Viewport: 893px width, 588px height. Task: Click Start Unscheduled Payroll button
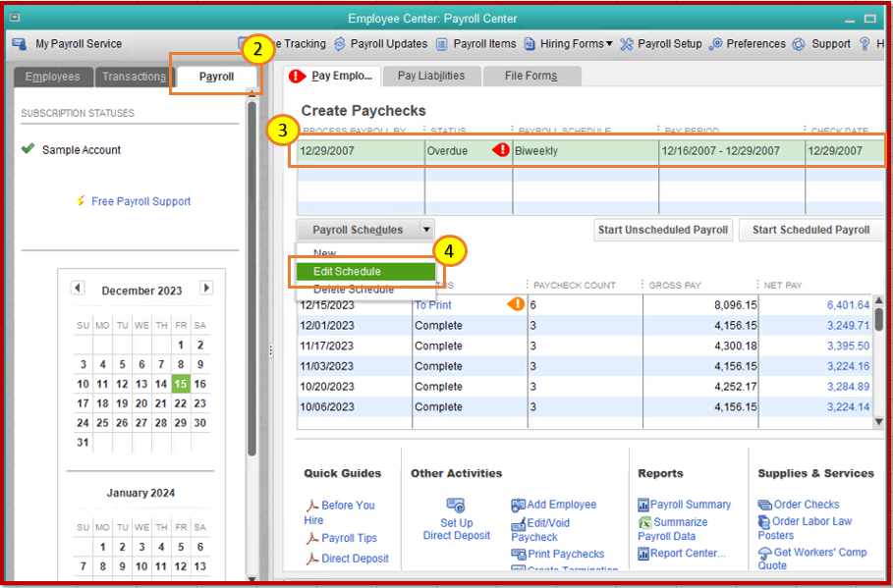(663, 230)
